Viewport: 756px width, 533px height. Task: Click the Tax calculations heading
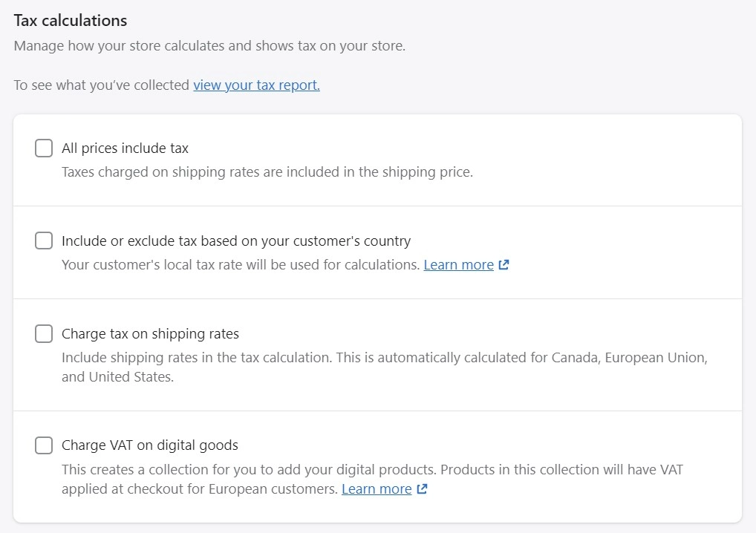click(x=71, y=21)
